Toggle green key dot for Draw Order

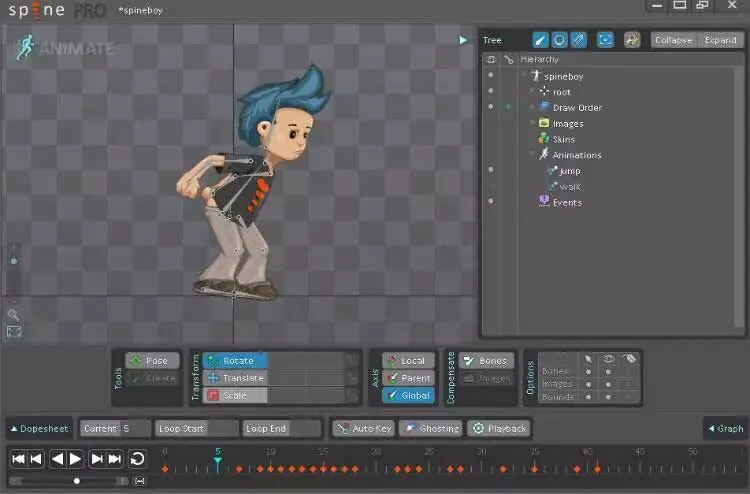[508, 107]
